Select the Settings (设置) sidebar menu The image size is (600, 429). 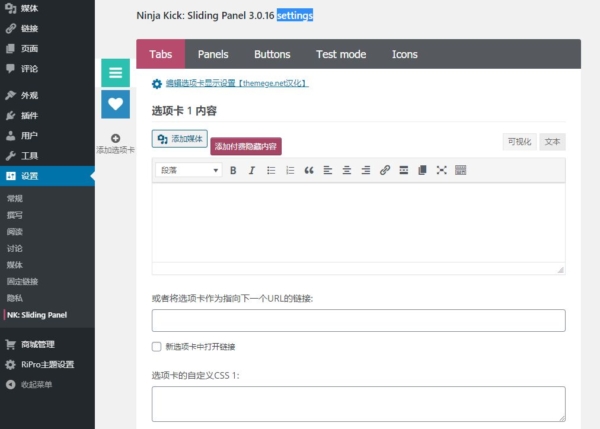click(x=47, y=176)
